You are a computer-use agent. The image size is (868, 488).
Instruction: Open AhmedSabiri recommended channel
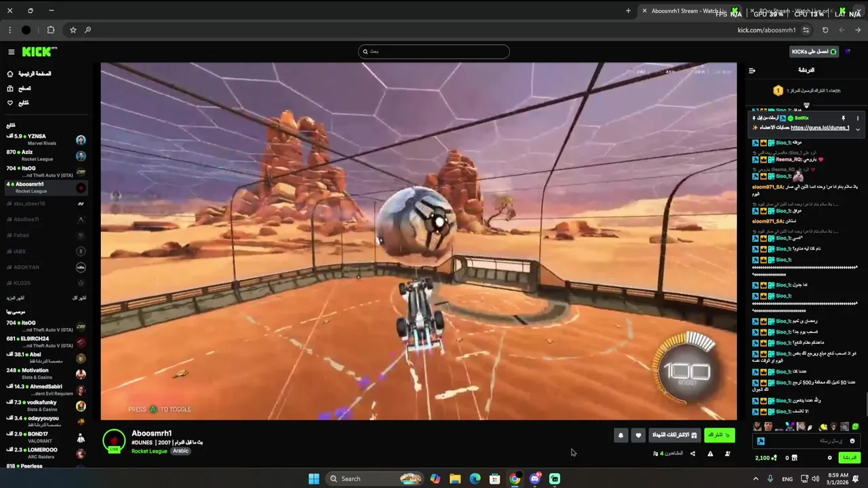[x=46, y=390]
